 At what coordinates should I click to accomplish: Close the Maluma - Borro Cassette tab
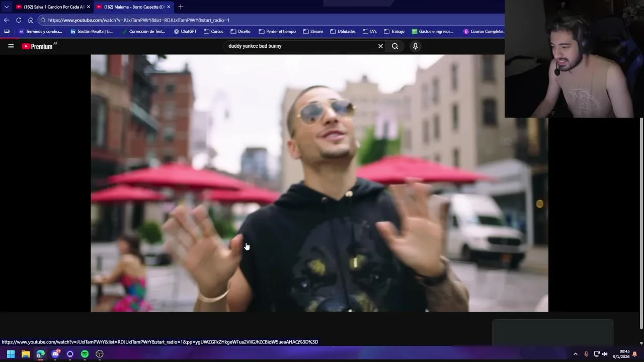tap(169, 7)
